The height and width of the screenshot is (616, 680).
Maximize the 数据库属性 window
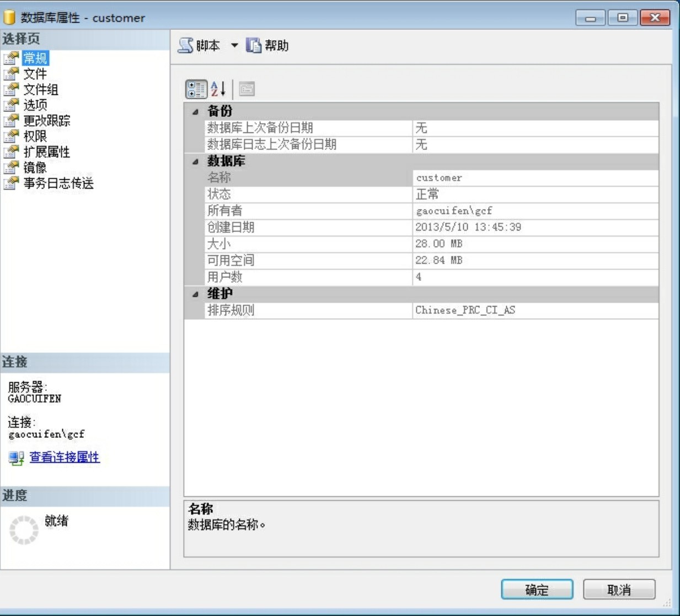coord(623,18)
